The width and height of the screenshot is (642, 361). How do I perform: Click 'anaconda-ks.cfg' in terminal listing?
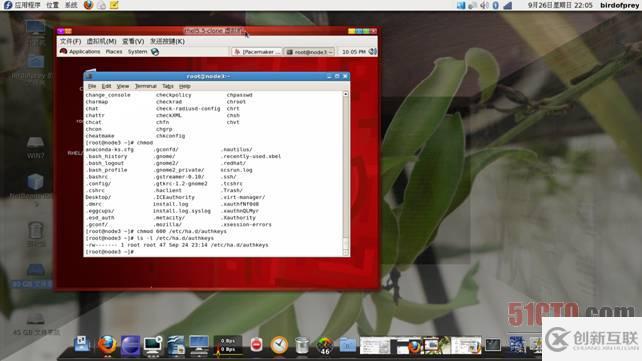[x=110, y=149]
